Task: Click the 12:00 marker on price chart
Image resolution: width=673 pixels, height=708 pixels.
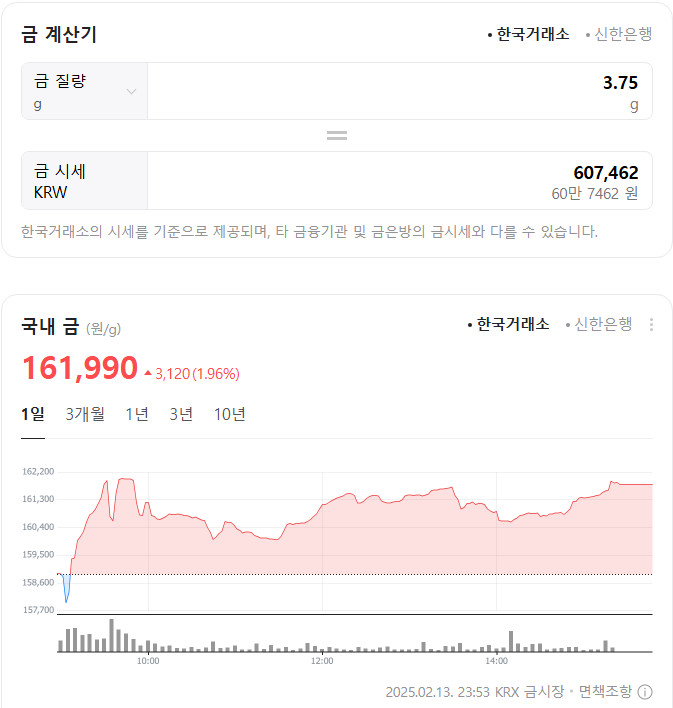Action: point(322,661)
